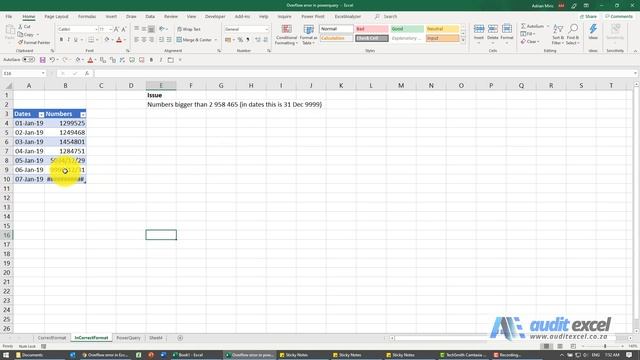Click the Ideas lightning button
The image size is (640, 360).
point(593,32)
